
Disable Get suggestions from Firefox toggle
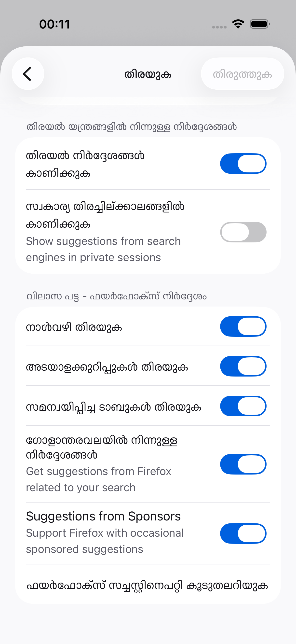[243, 464]
